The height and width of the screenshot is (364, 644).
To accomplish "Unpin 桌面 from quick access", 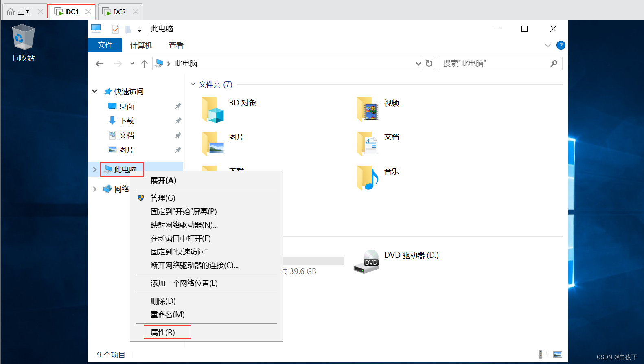I will pyautogui.click(x=178, y=106).
